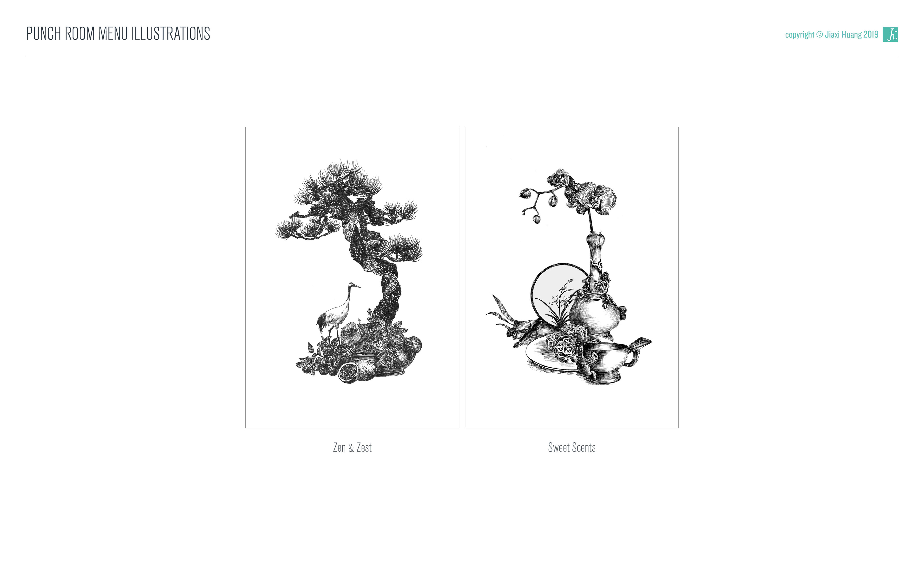Click the bamboo sticks beside the plate
The width and height of the screenshot is (924, 577).
click(x=529, y=332)
